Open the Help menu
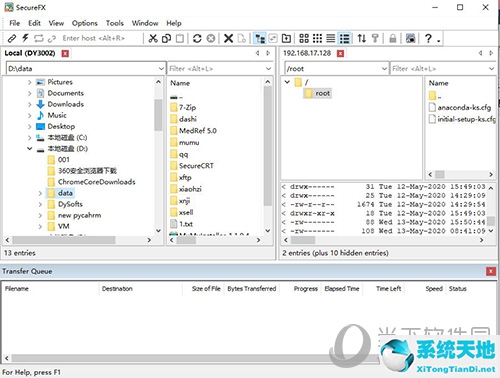Viewport: 500px width, 378px height. 174,23
